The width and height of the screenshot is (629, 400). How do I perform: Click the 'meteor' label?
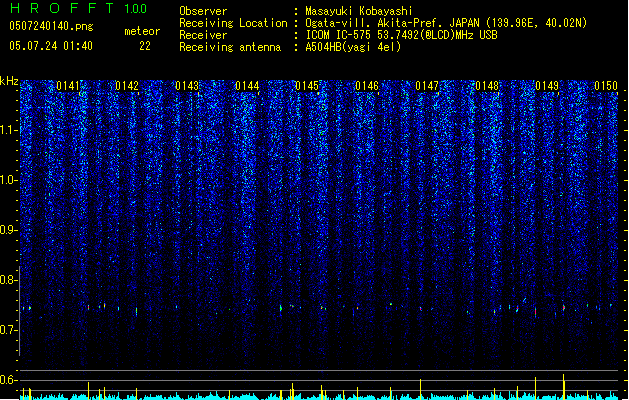click(142, 31)
